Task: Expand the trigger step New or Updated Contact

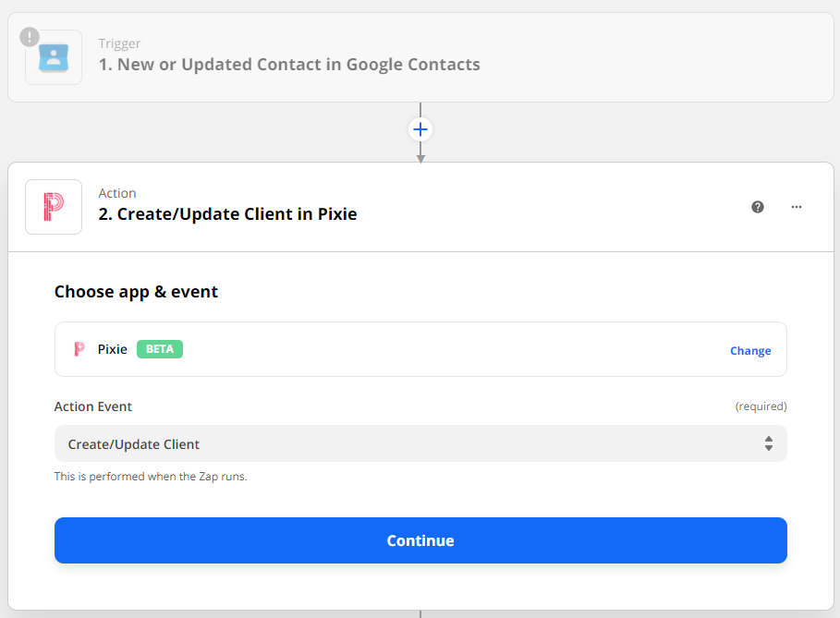Action: tap(289, 65)
